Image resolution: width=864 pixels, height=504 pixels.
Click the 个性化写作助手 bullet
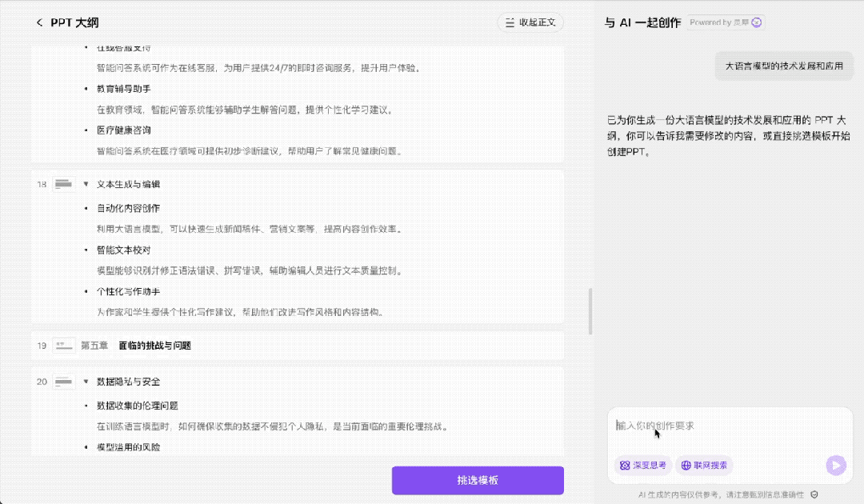(x=128, y=291)
